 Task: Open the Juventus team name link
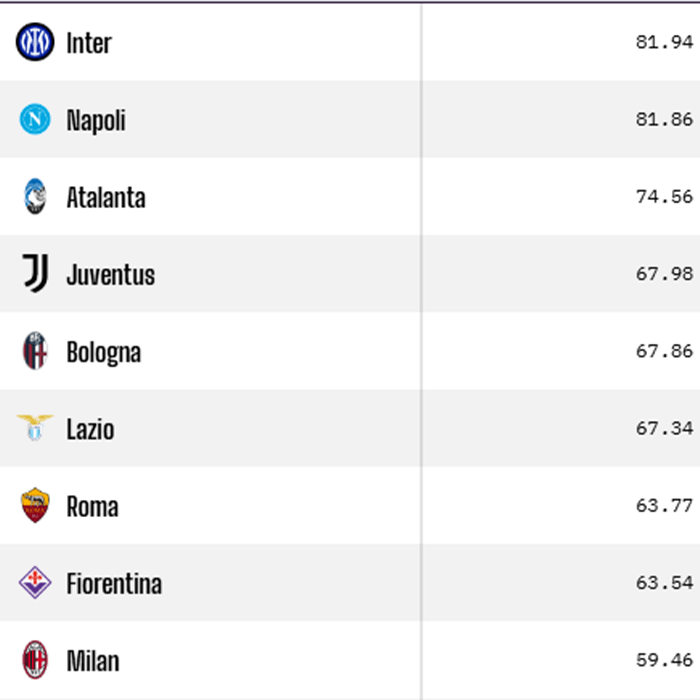tap(111, 275)
